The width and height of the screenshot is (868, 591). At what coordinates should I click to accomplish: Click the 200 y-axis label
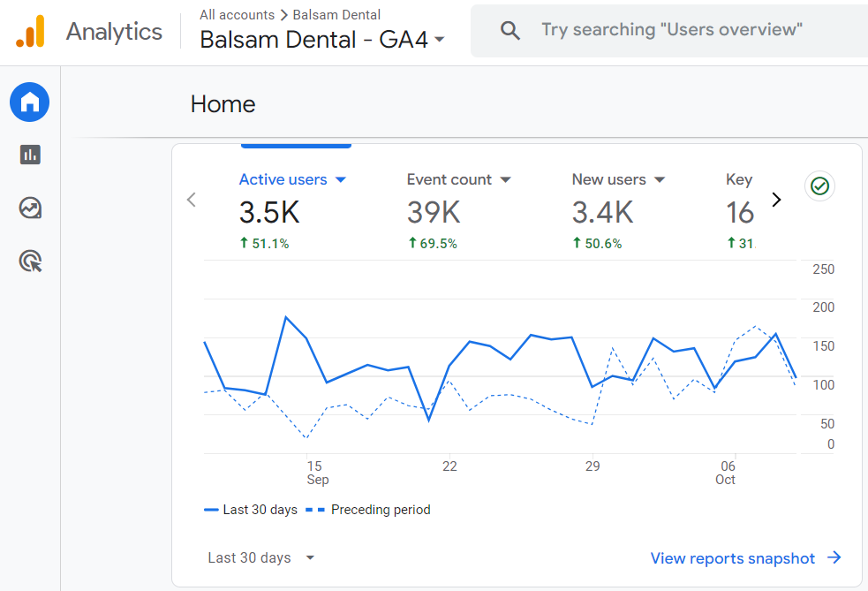pyautogui.click(x=823, y=307)
